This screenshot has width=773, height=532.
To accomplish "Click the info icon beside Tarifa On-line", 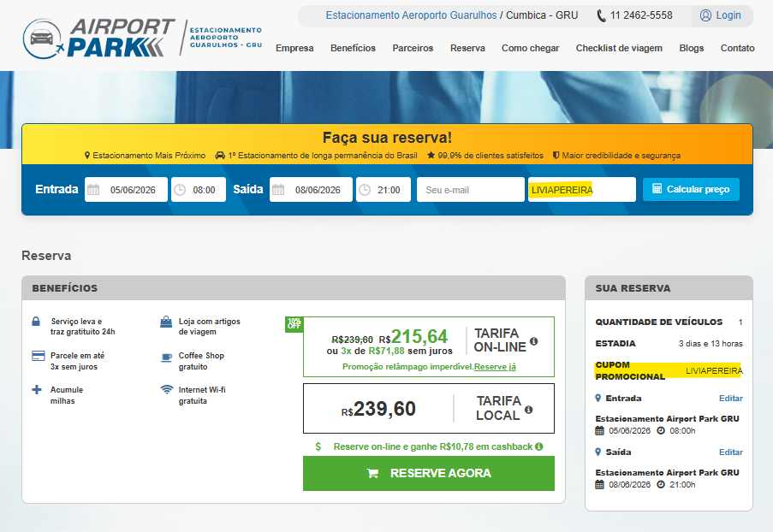I will click(533, 341).
